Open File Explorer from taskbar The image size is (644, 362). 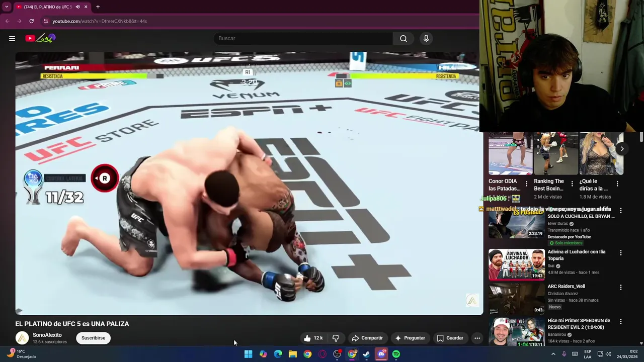293,354
